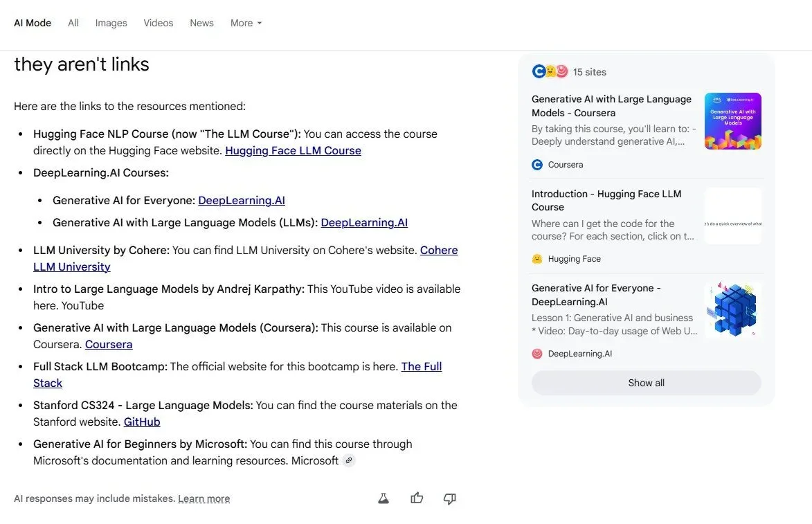
Task: Click the "Lesson 1: Generative AI and business" snippet
Action: [x=615, y=324]
